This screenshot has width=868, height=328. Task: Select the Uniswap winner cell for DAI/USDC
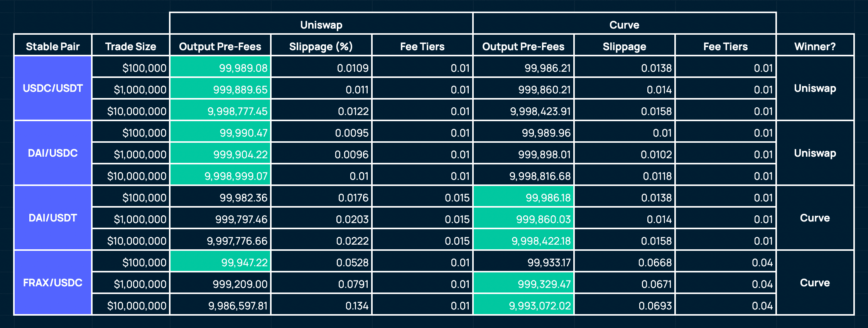coord(815,153)
